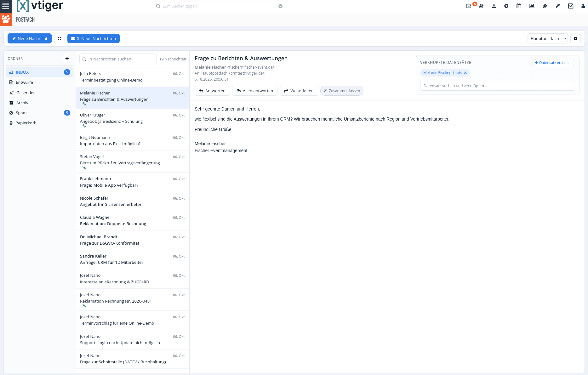
Task: Add a new folder with plus icon
Action: 67,59
